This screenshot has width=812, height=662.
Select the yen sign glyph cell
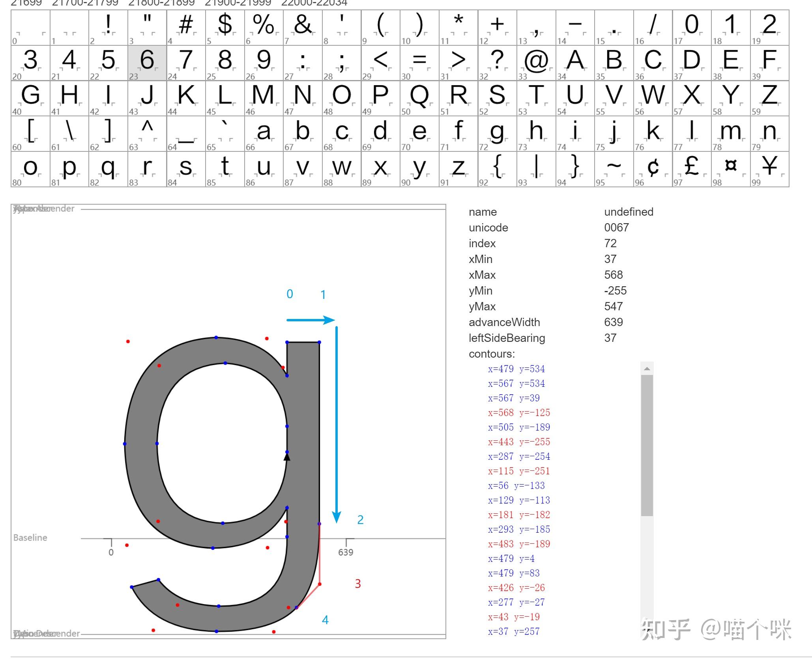[x=769, y=169]
